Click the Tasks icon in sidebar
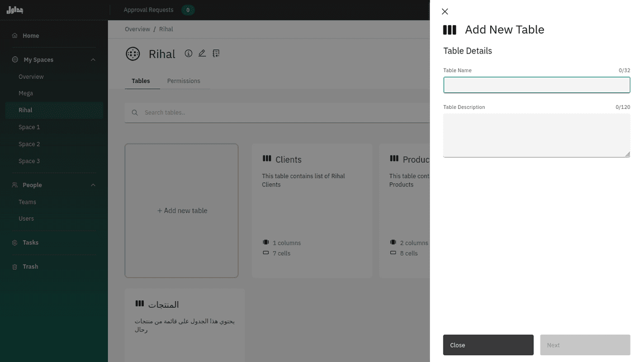 15,243
